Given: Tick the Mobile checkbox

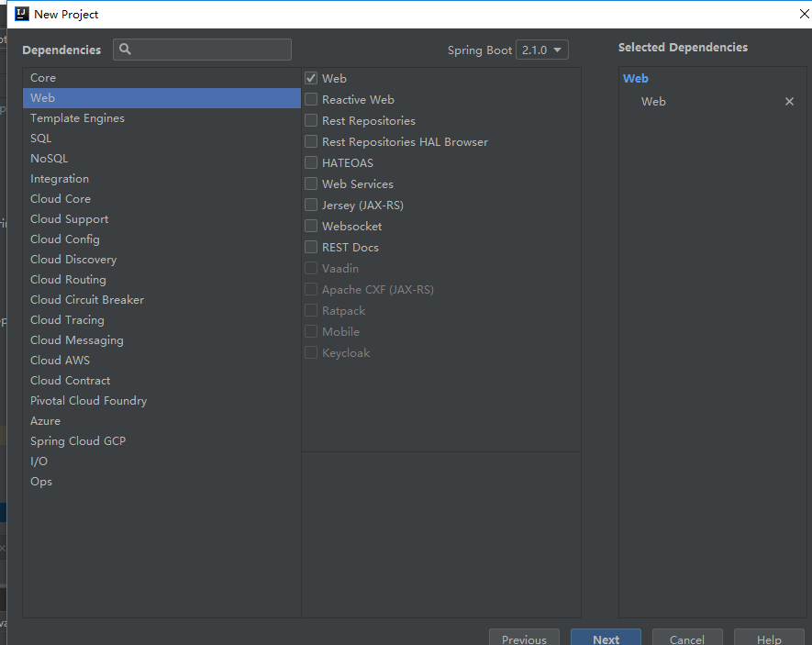Looking at the screenshot, I should tap(311, 332).
